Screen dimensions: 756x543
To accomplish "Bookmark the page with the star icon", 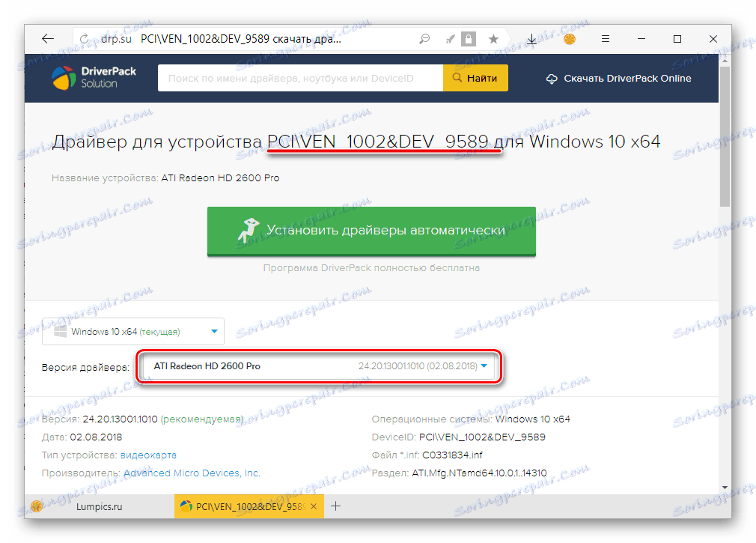I will [493, 38].
